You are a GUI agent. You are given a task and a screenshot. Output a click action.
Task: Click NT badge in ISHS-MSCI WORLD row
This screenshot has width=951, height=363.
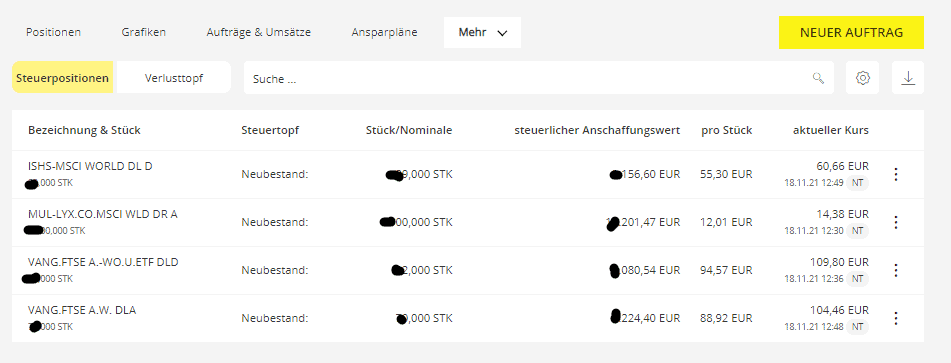[x=857, y=183]
